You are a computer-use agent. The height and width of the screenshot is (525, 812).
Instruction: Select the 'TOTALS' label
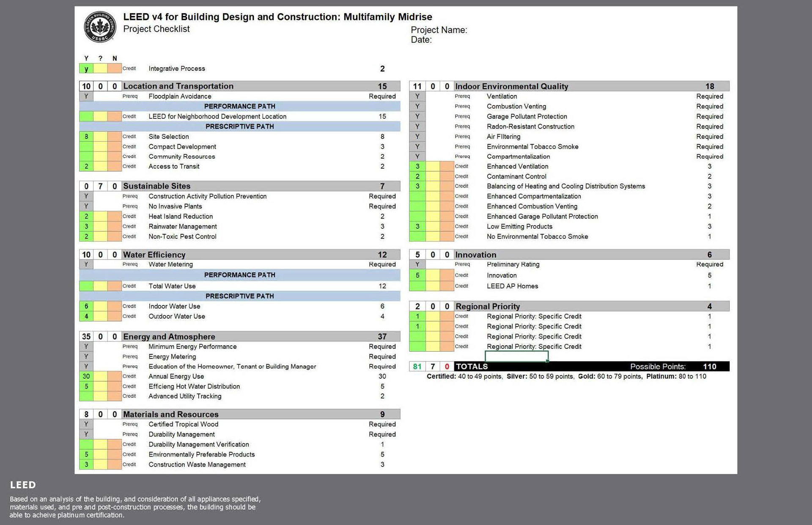472,366
